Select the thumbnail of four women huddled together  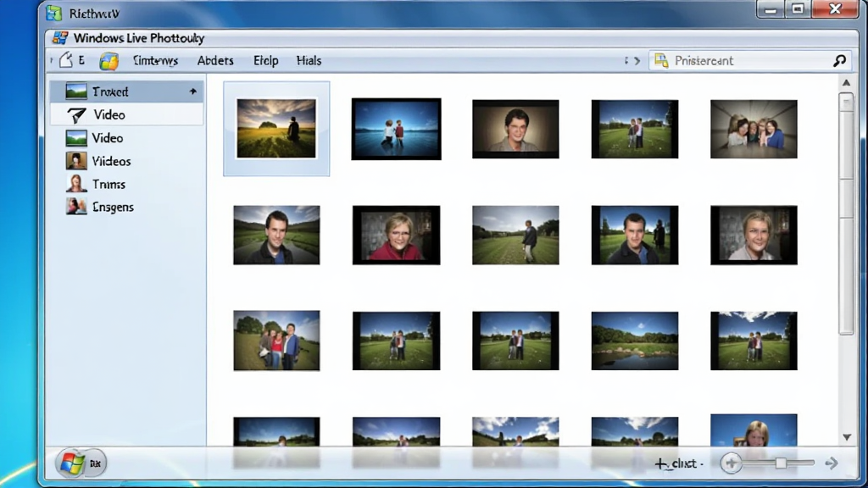(754, 129)
